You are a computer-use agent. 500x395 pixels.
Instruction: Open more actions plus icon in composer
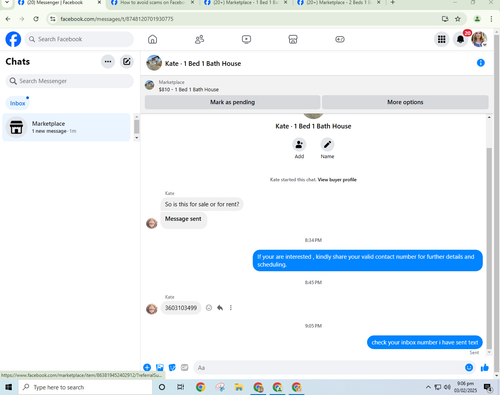147,367
